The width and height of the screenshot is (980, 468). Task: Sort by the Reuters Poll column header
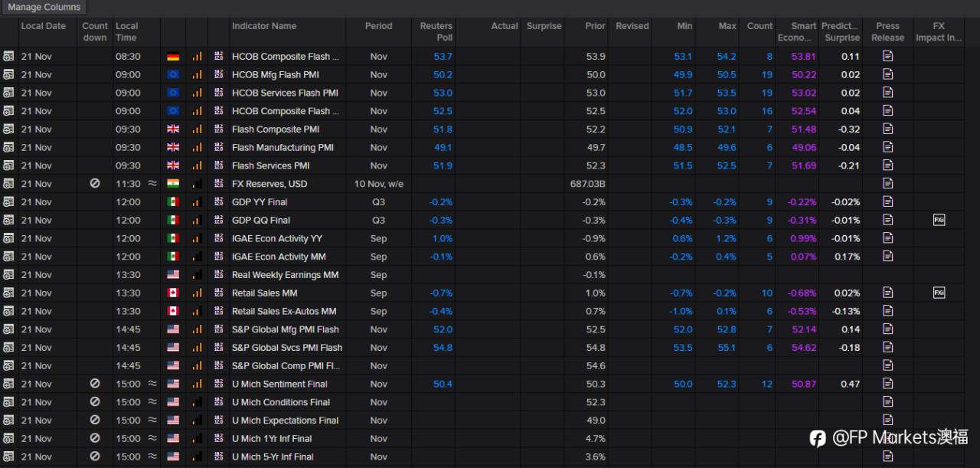(x=436, y=31)
